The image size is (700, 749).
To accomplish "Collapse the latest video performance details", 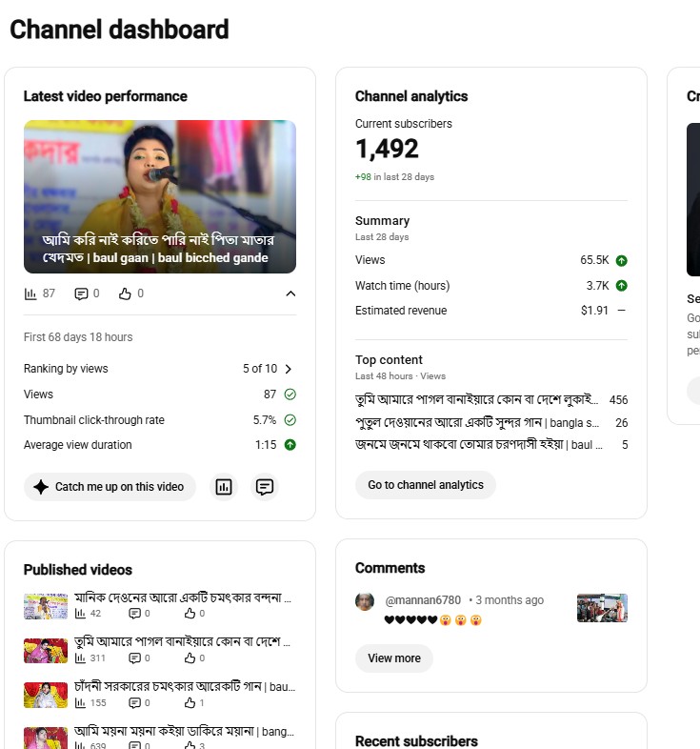I will (290, 294).
